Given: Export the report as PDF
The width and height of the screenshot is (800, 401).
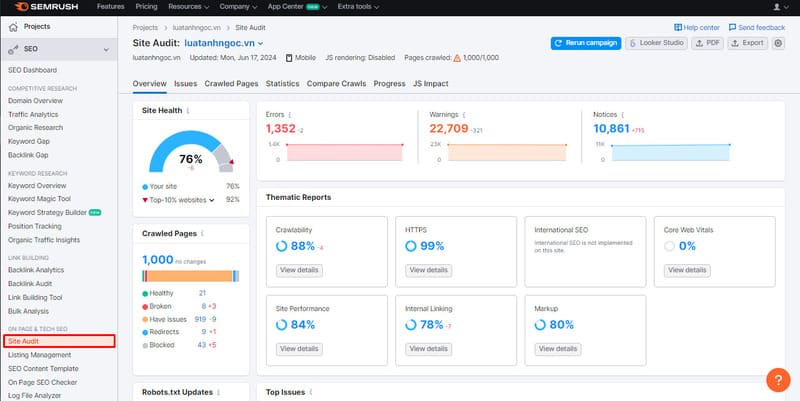Looking at the screenshot, I should tap(707, 43).
